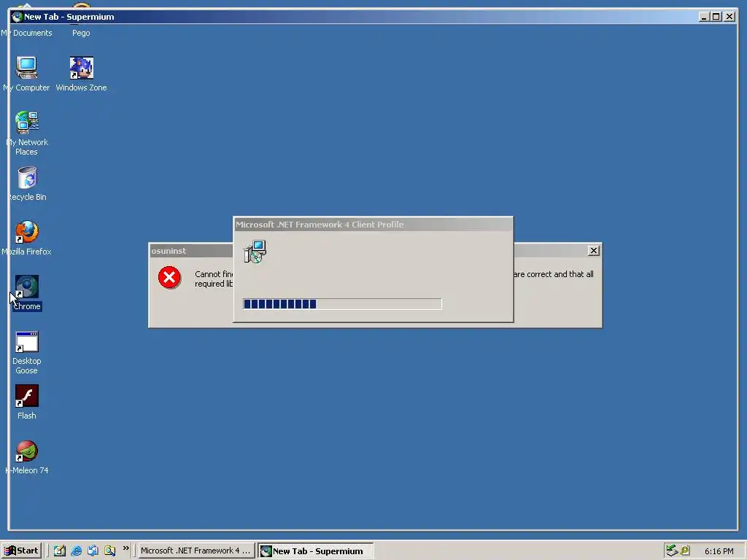Click the osuninst dialog title text
The width and height of the screenshot is (747, 560).
pyautogui.click(x=169, y=251)
